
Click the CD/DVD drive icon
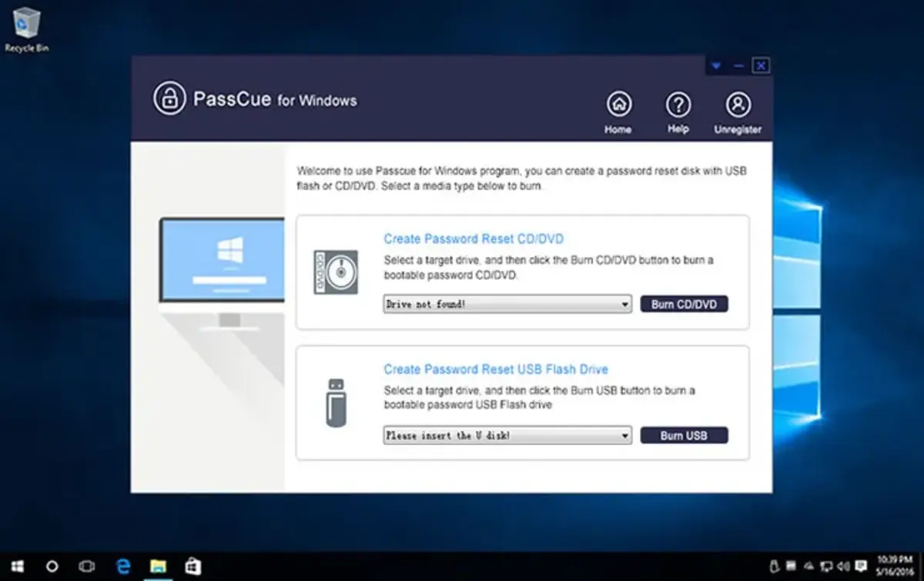tap(335, 272)
